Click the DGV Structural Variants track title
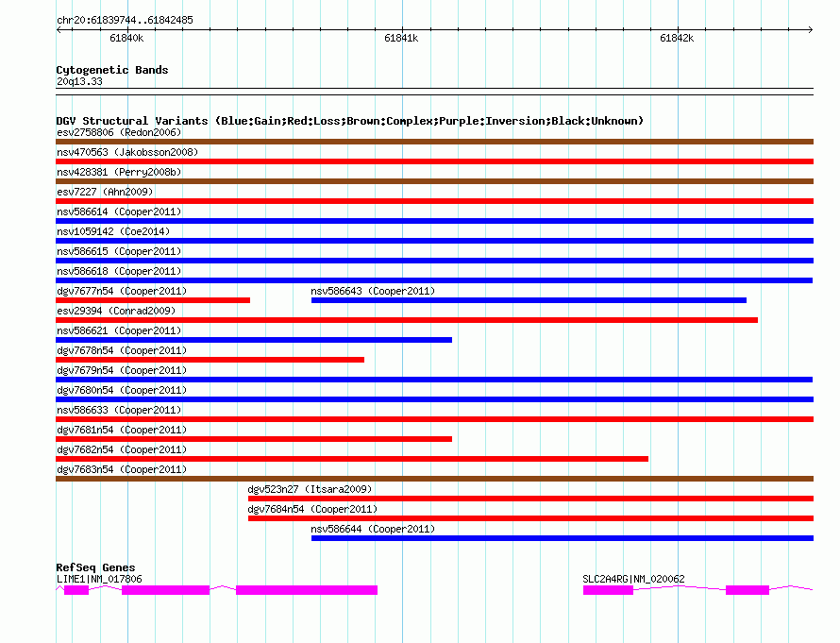The image size is (840, 643). (x=350, y=121)
